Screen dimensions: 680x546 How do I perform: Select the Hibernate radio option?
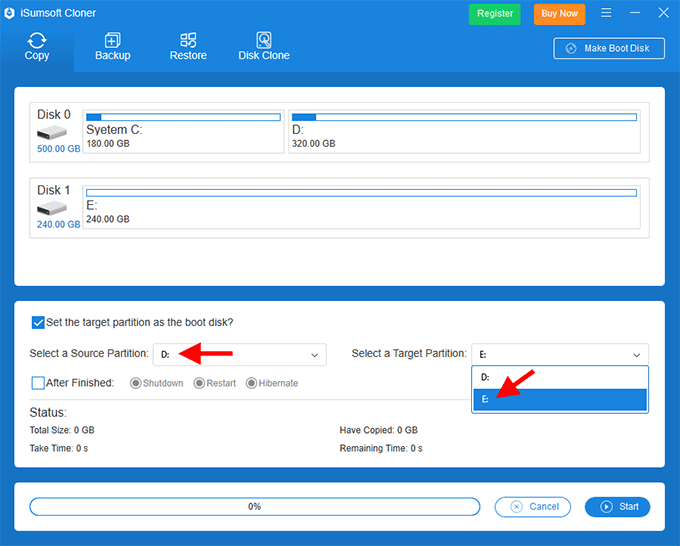252,383
